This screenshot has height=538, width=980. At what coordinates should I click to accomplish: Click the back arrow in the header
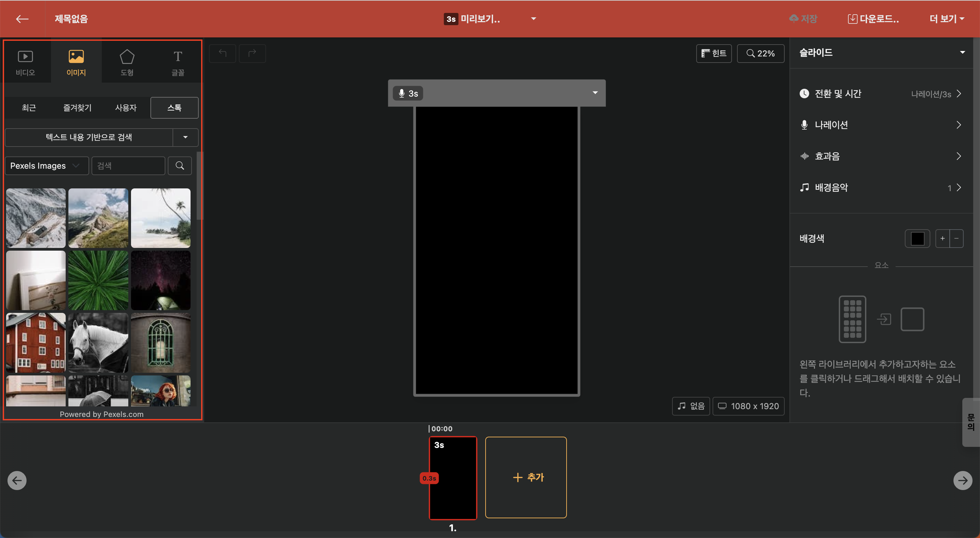click(x=22, y=19)
